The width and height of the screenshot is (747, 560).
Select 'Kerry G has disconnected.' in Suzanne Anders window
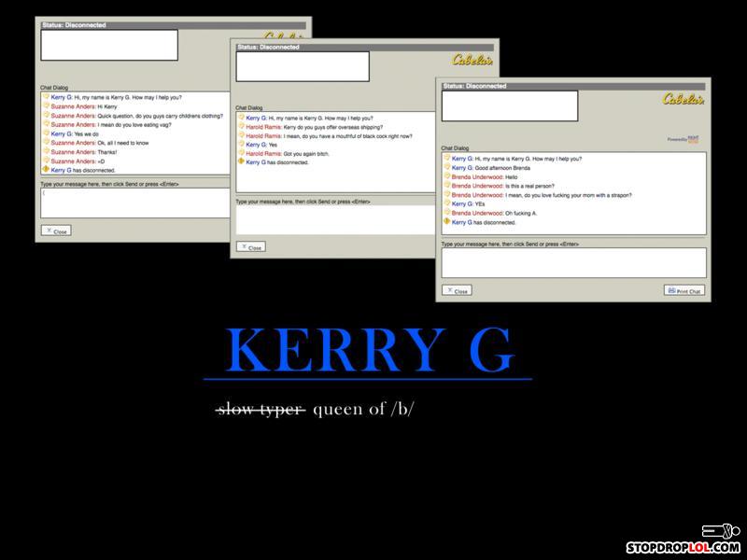point(83,170)
